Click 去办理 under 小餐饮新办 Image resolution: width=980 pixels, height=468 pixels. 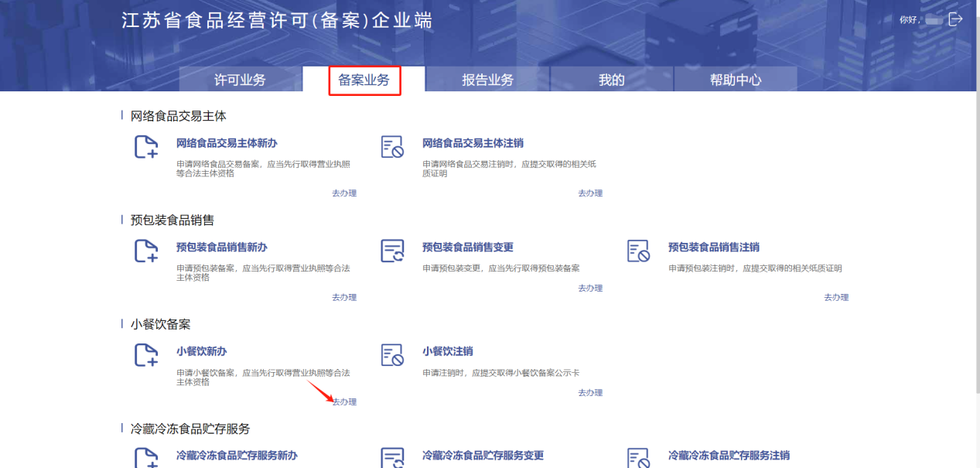344,402
